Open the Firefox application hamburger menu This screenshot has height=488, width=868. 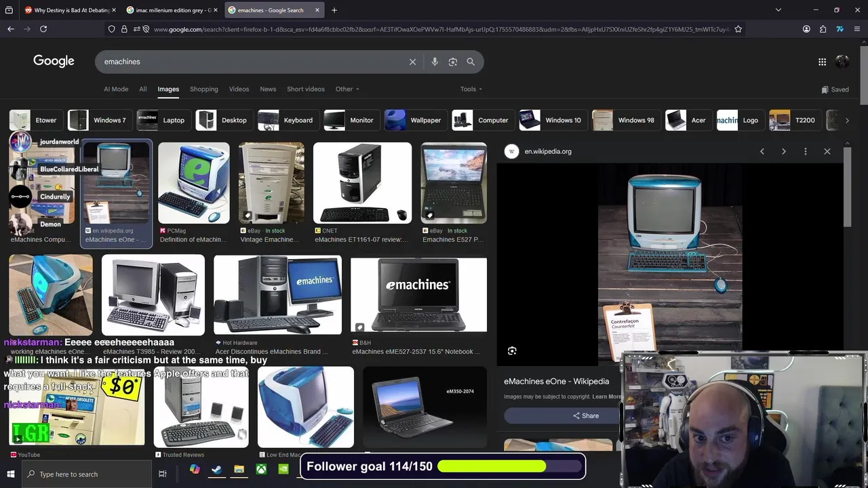pos(857,29)
